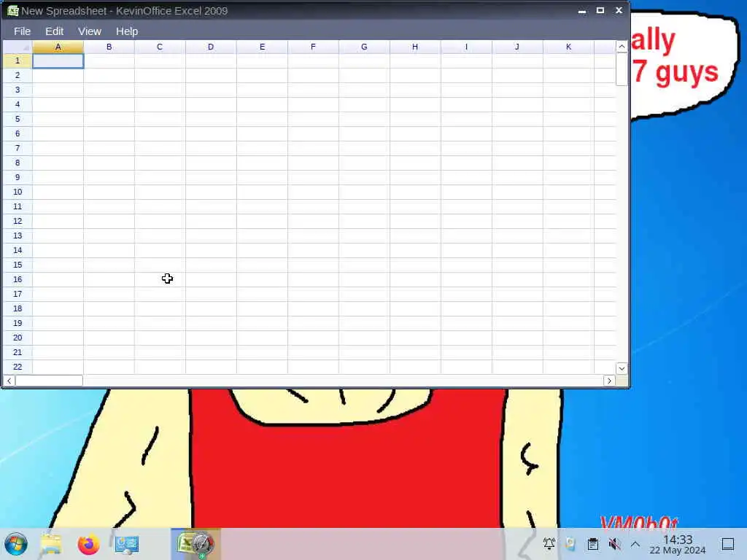The width and height of the screenshot is (747, 560).
Task: Select column A header
Action: tap(58, 47)
